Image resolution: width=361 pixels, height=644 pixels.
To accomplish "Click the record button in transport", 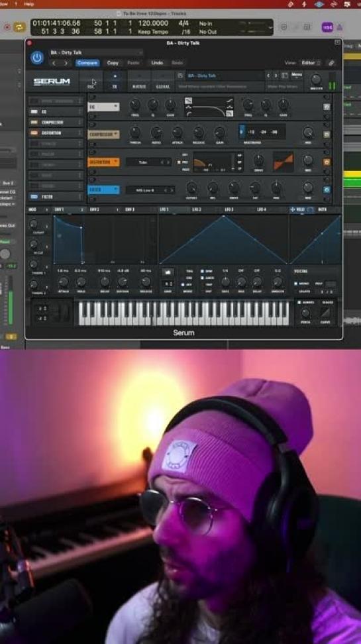I will pos(7,27).
